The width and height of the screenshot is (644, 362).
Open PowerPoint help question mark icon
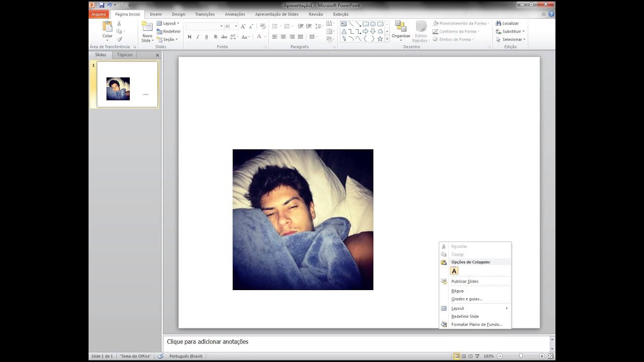551,14
